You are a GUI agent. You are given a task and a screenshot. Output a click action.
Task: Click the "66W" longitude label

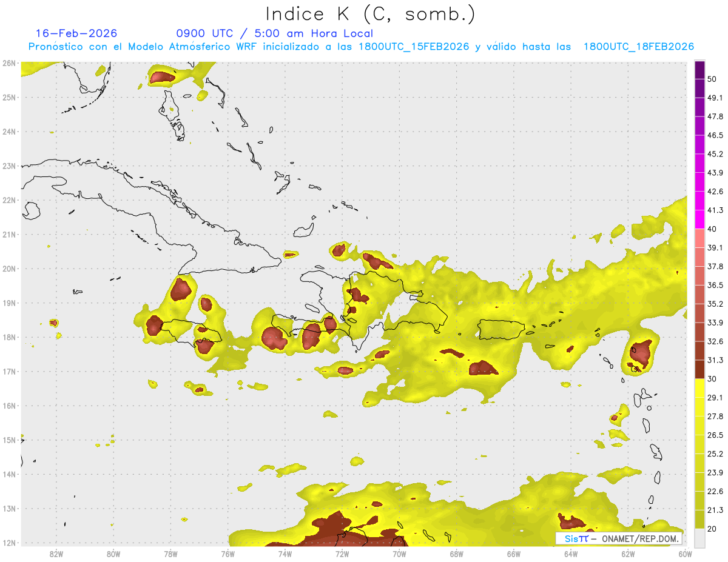[x=514, y=554]
